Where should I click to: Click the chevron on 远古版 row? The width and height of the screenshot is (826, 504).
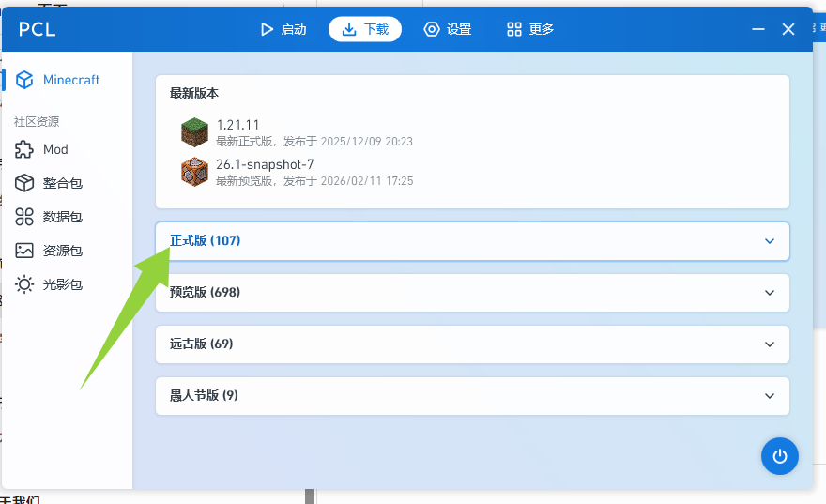(769, 344)
